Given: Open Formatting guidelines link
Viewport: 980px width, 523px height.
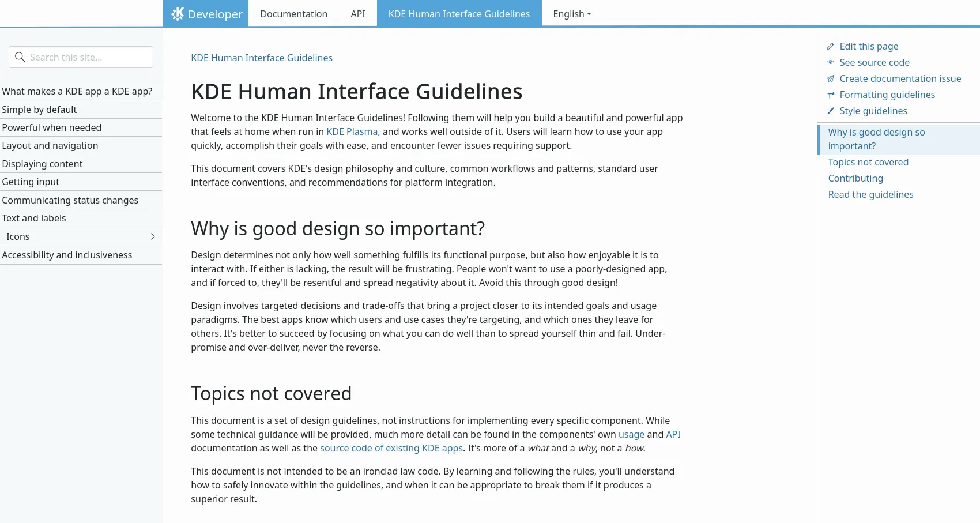Looking at the screenshot, I should pyautogui.click(x=887, y=95).
